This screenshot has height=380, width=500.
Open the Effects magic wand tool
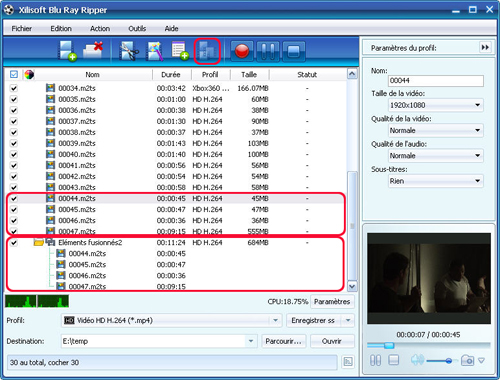pyautogui.click(x=155, y=51)
